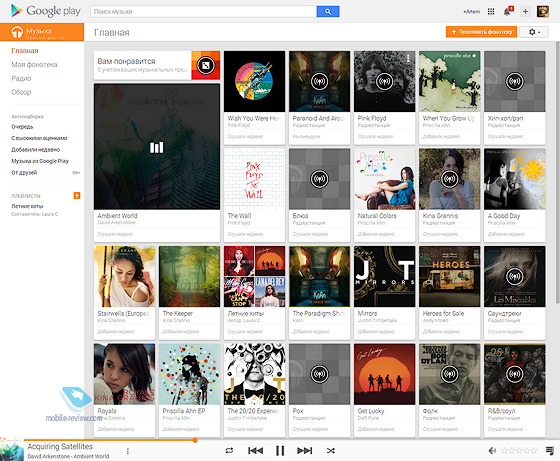The image size is (560, 461).
Task: Select Радио in the sidebar
Action: coord(21,78)
